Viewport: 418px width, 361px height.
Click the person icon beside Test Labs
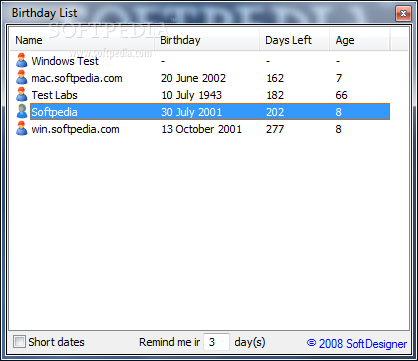coord(22,95)
